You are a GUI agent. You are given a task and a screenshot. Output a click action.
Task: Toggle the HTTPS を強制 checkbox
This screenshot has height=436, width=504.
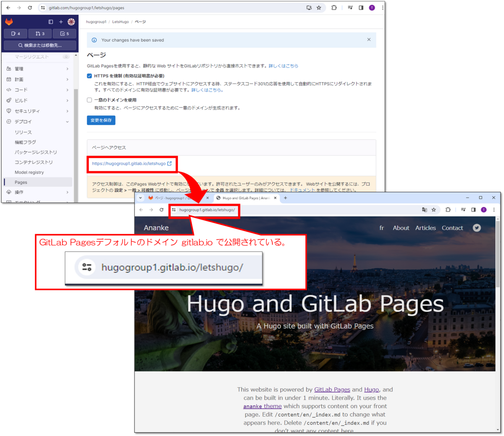[x=89, y=76]
